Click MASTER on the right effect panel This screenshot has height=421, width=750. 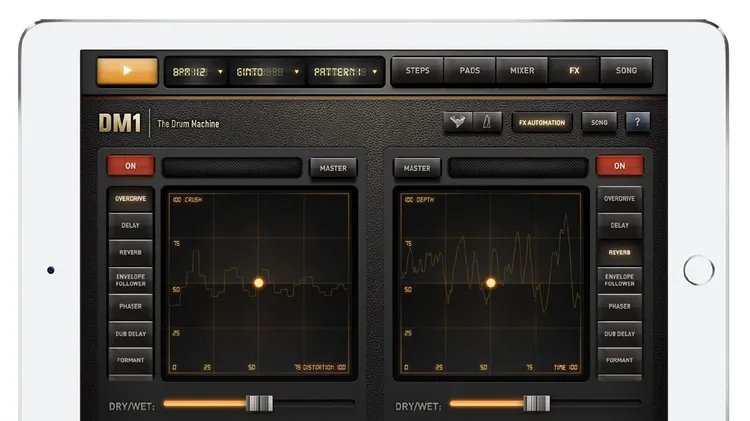(x=417, y=168)
